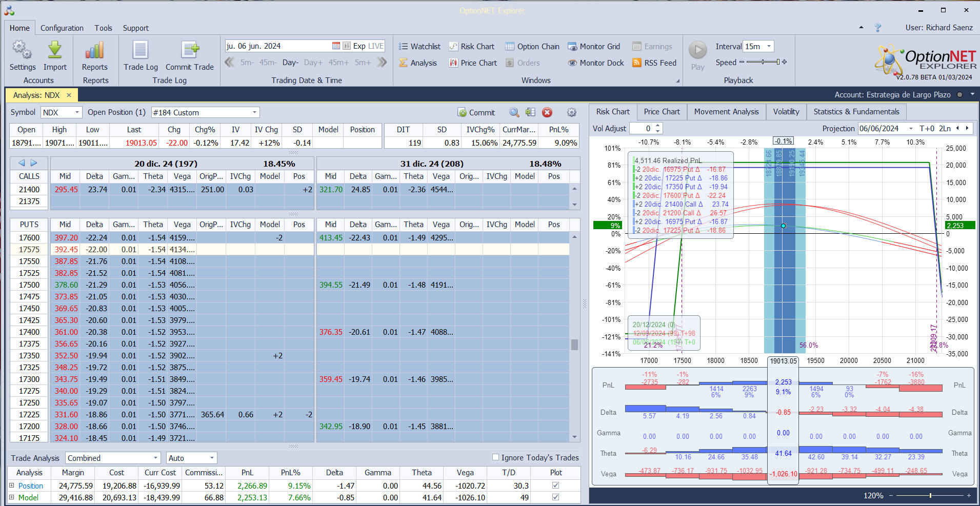Switch to the Statistics & Fundamentals tab
Screen dimensions: 980x506
tap(856, 112)
